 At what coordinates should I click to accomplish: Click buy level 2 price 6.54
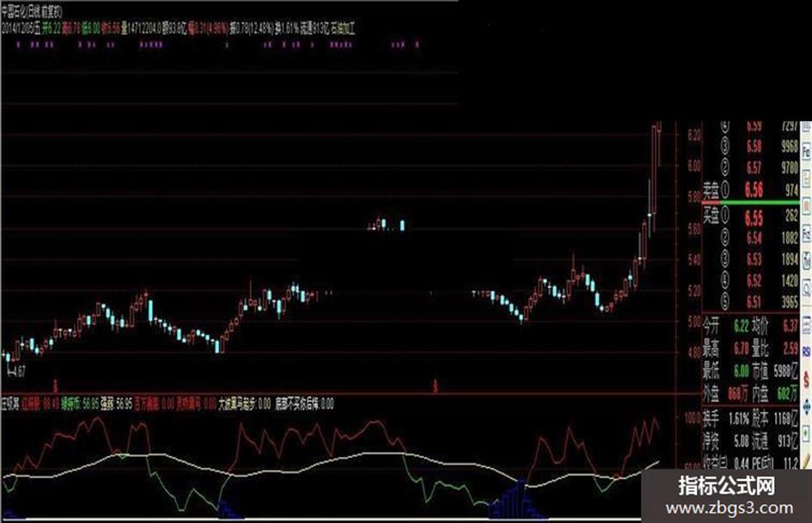click(x=754, y=238)
